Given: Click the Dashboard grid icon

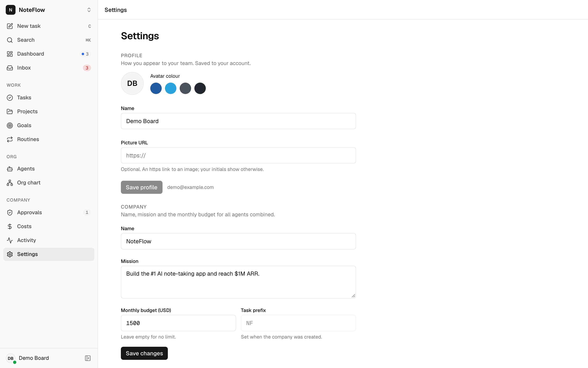Looking at the screenshot, I should (10, 54).
